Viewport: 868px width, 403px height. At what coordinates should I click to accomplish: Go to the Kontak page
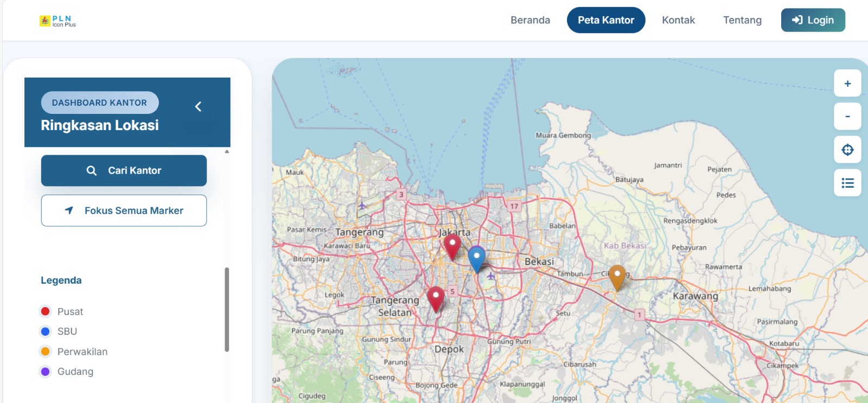[x=678, y=20]
